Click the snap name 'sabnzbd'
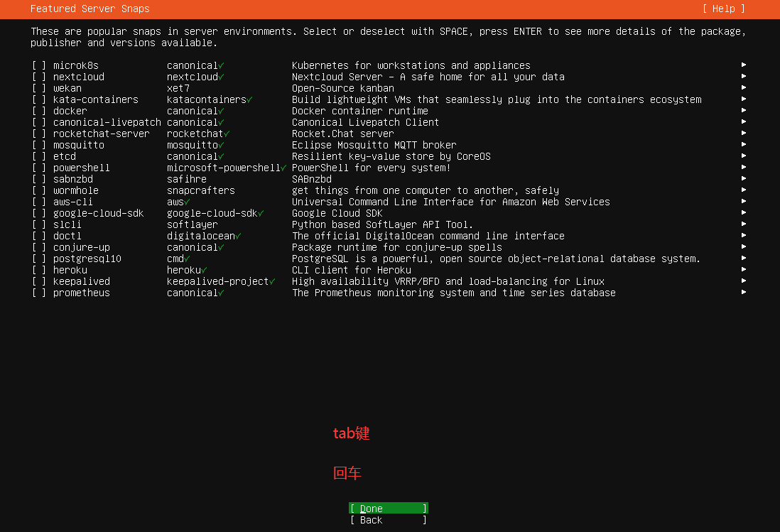Image resolution: width=780 pixels, height=532 pixels. [73, 179]
